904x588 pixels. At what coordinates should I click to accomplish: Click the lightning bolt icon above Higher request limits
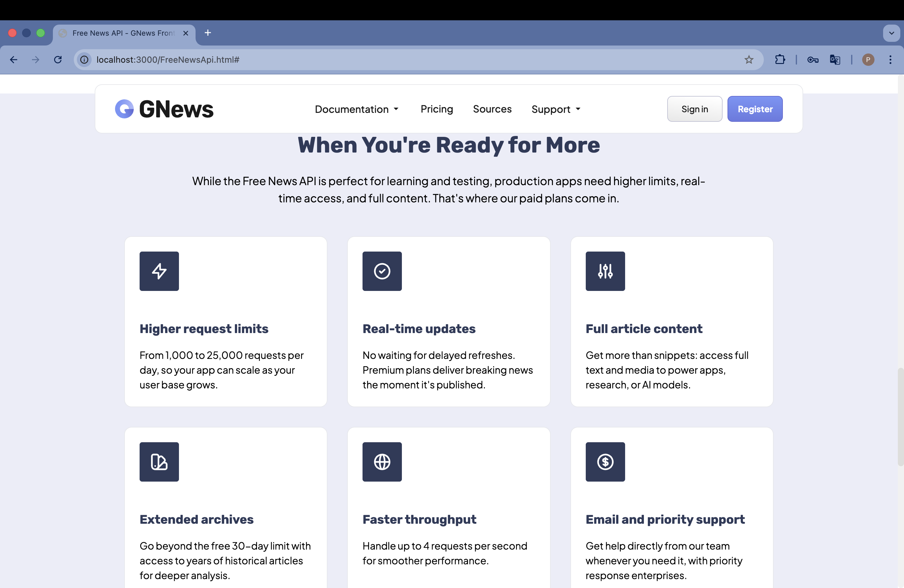tap(159, 271)
